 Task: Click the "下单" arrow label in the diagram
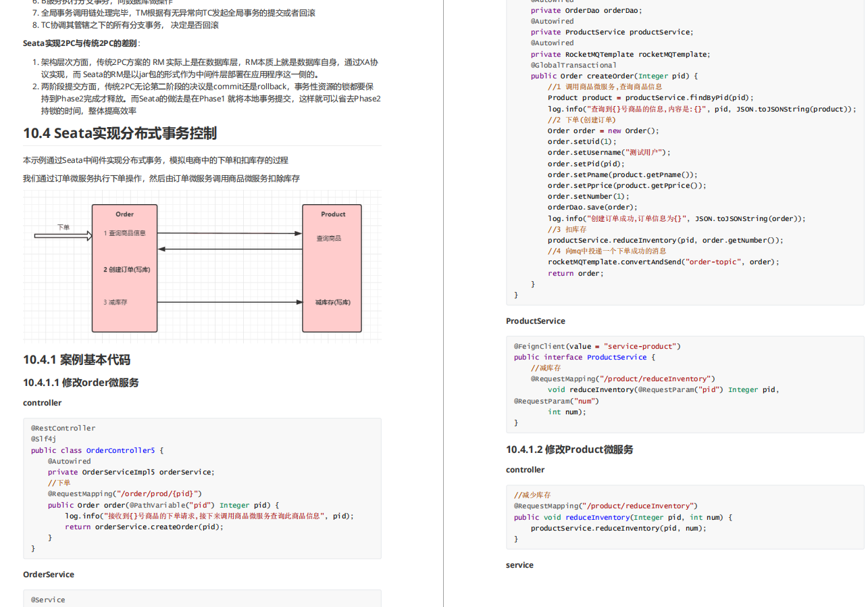tap(63, 227)
